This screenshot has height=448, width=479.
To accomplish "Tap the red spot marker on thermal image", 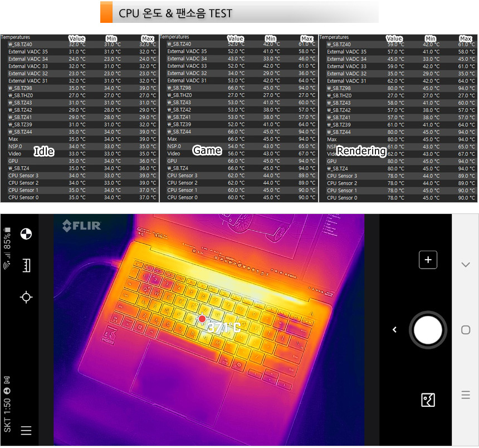I will tap(202, 319).
